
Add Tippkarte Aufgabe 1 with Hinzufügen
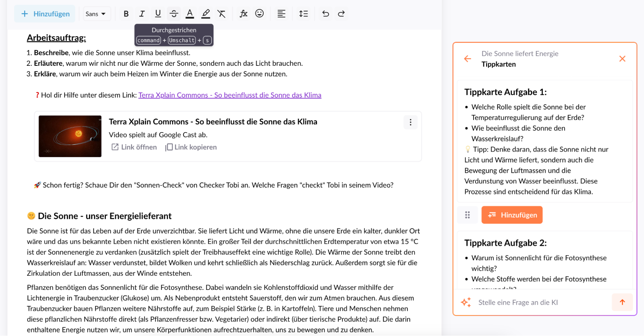[x=512, y=215]
